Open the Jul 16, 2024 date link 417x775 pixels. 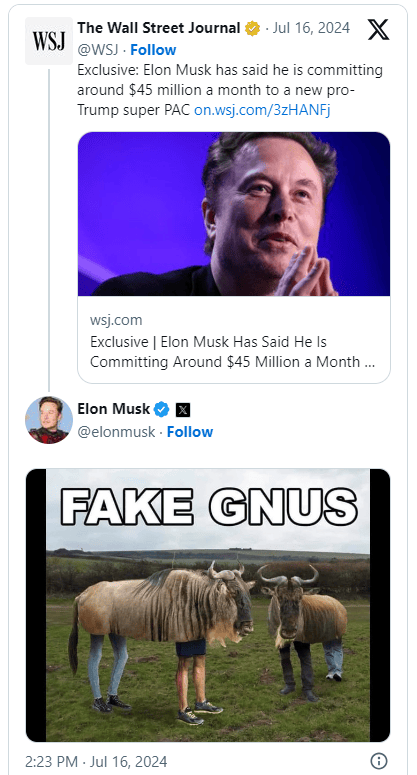pos(311,28)
